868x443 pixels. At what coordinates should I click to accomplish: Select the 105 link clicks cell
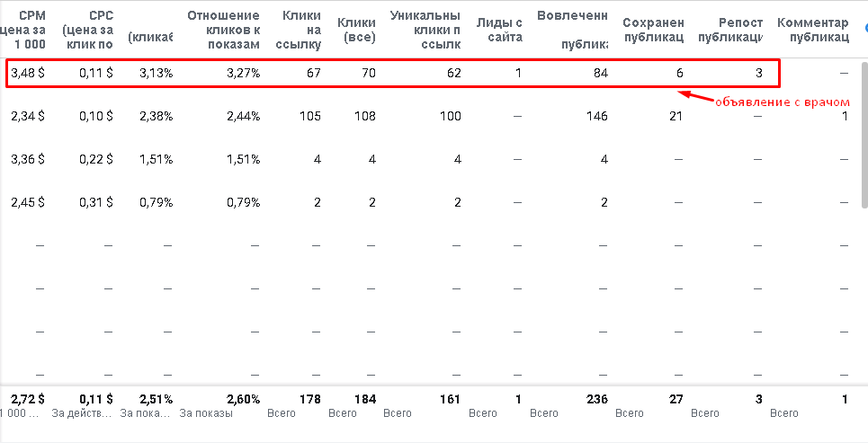coord(308,116)
